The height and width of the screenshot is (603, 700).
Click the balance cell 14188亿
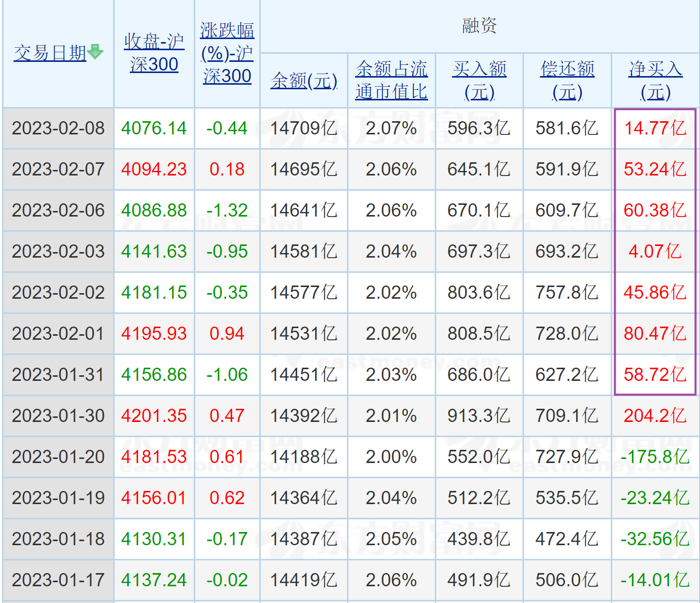[304, 457]
